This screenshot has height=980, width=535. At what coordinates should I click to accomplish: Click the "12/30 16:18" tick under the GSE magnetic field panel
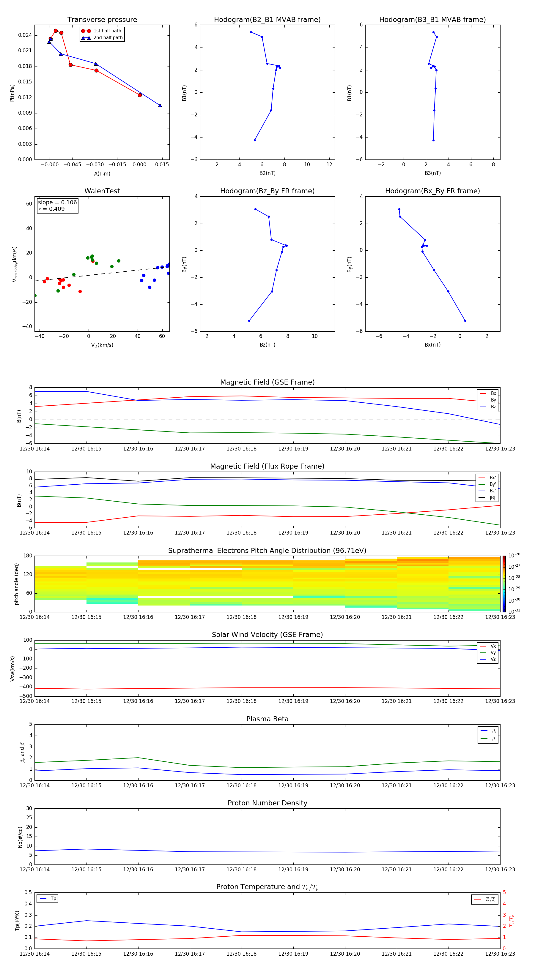(x=241, y=449)
